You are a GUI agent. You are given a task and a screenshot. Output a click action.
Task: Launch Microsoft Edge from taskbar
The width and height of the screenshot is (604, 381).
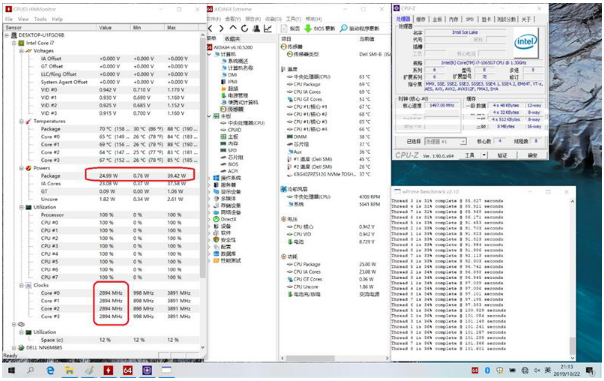(50, 371)
